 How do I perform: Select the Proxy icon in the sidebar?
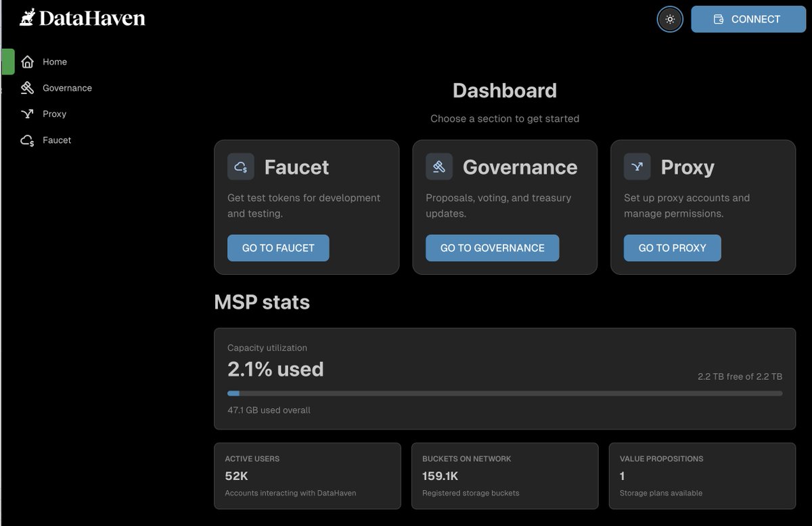tap(27, 114)
